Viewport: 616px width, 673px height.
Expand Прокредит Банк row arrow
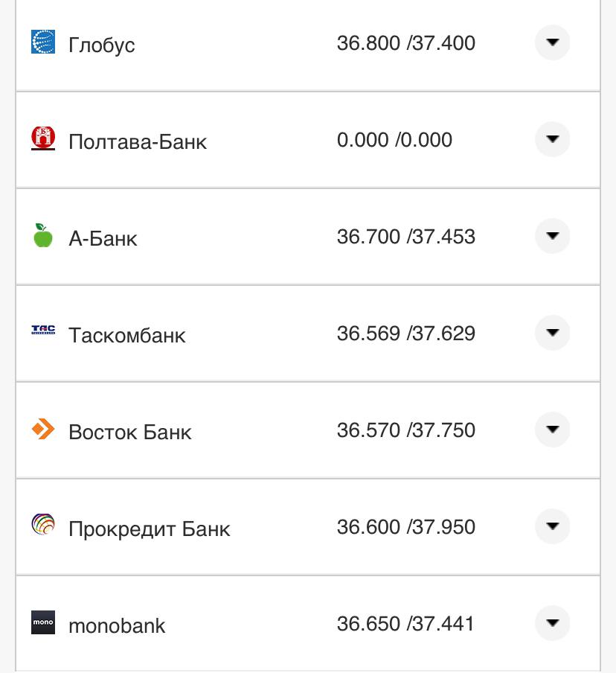coord(552,526)
